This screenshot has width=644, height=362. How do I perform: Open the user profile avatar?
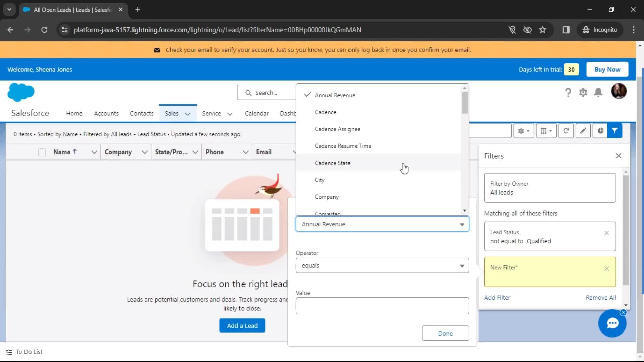point(619,91)
